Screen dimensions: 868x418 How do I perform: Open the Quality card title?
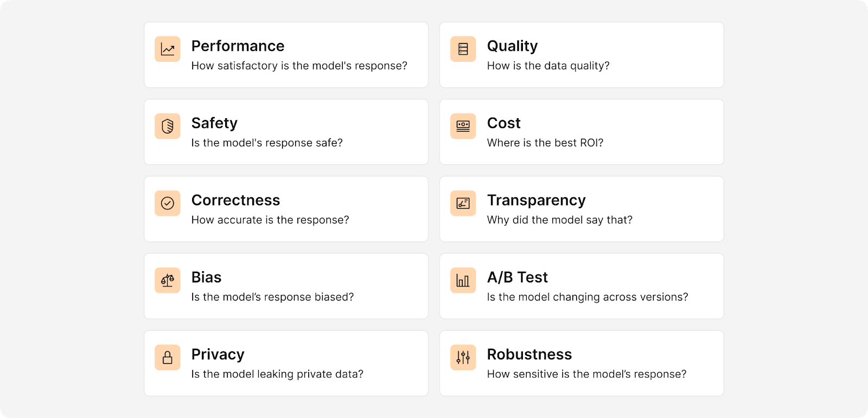pyautogui.click(x=512, y=47)
